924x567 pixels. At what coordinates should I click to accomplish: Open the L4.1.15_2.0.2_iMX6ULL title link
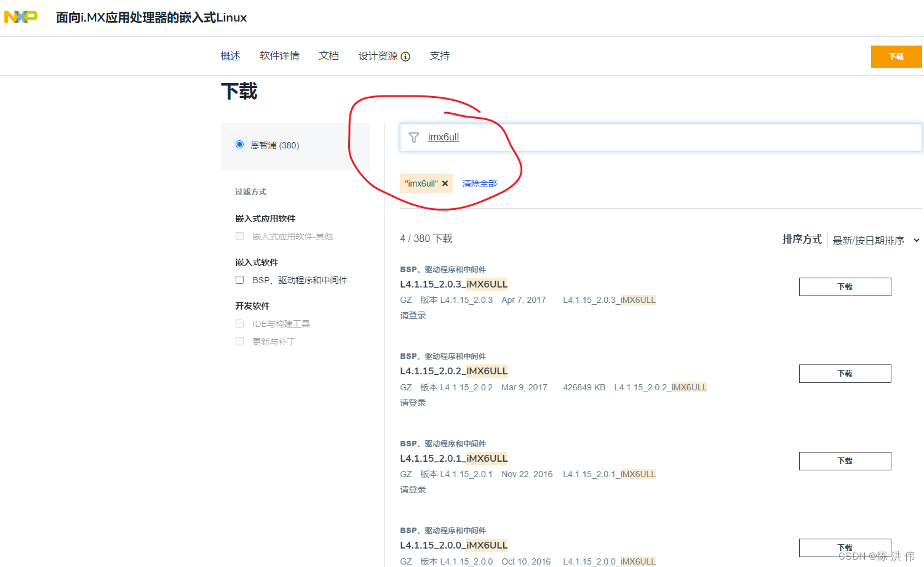(x=454, y=371)
